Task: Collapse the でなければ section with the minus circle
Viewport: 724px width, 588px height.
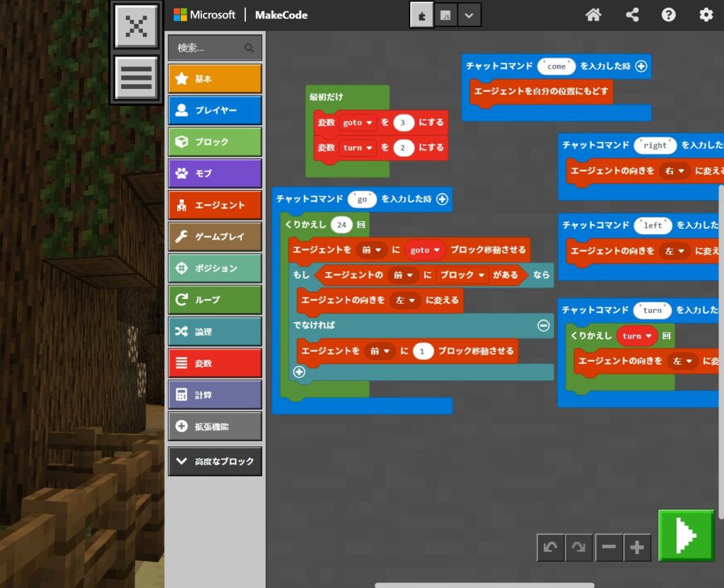Action: (542, 325)
